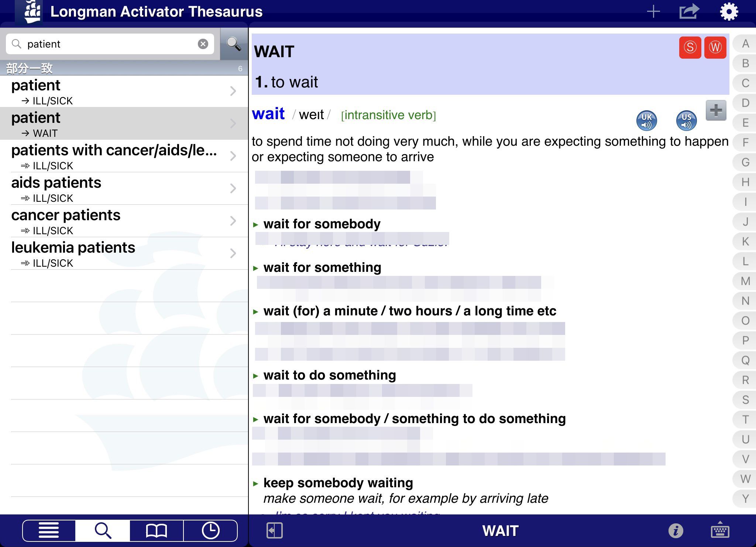Expand 'wait for something' pattern
756x547 pixels.
pos(322,267)
